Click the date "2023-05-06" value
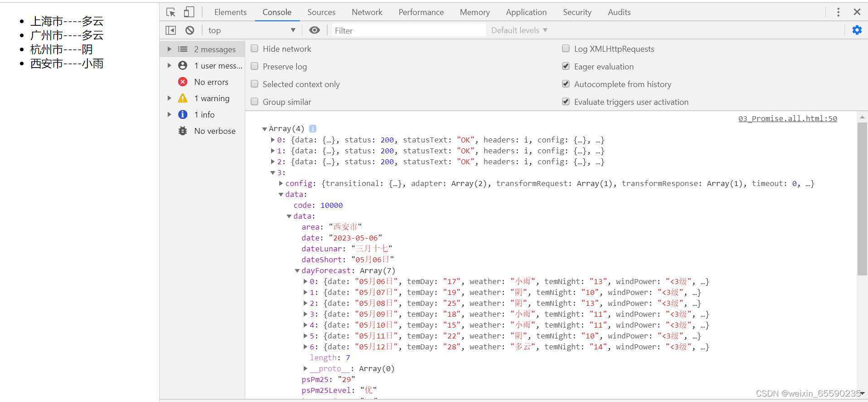 [x=355, y=238]
